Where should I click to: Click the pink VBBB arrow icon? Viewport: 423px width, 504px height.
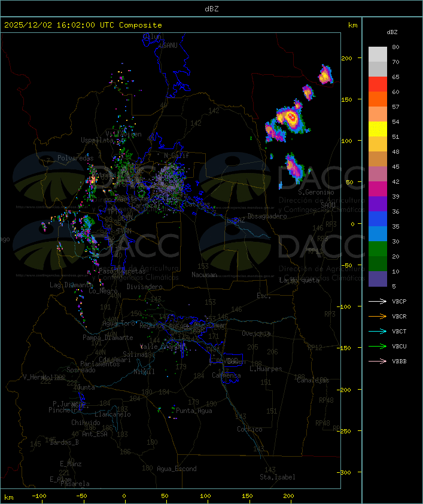(x=378, y=362)
